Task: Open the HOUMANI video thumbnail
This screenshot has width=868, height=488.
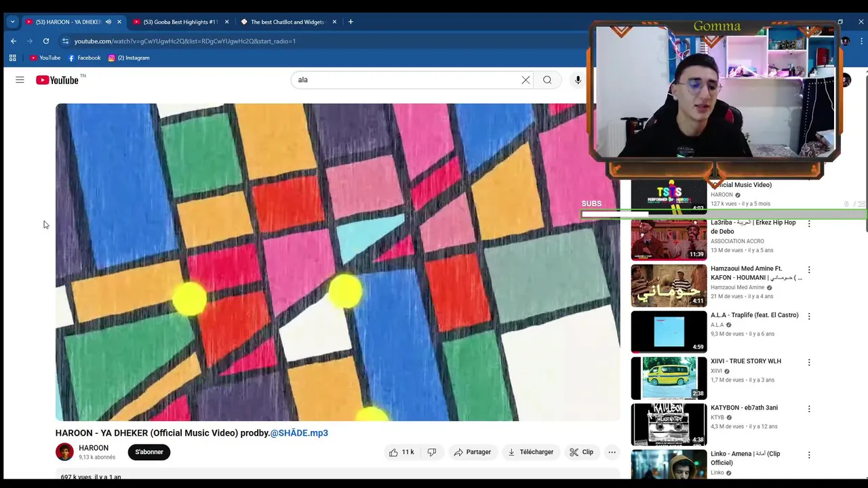Action: pyautogui.click(x=669, y=285)
